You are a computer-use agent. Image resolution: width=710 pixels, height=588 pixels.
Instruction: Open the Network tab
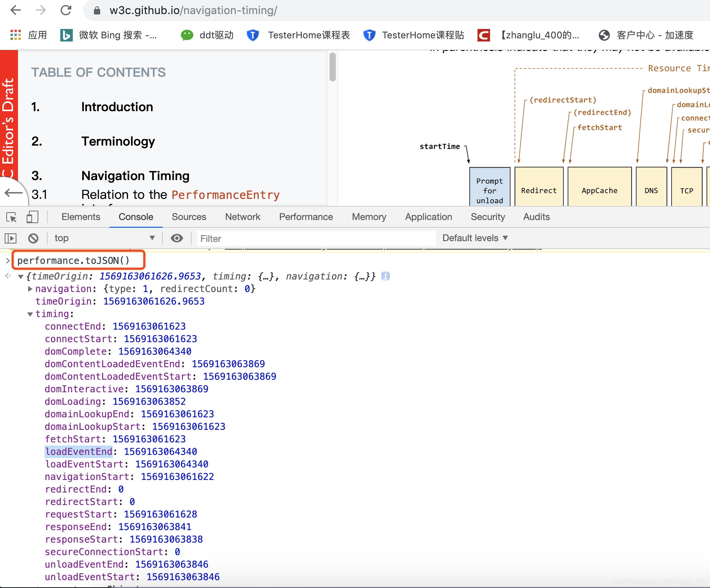pos(243,217)
